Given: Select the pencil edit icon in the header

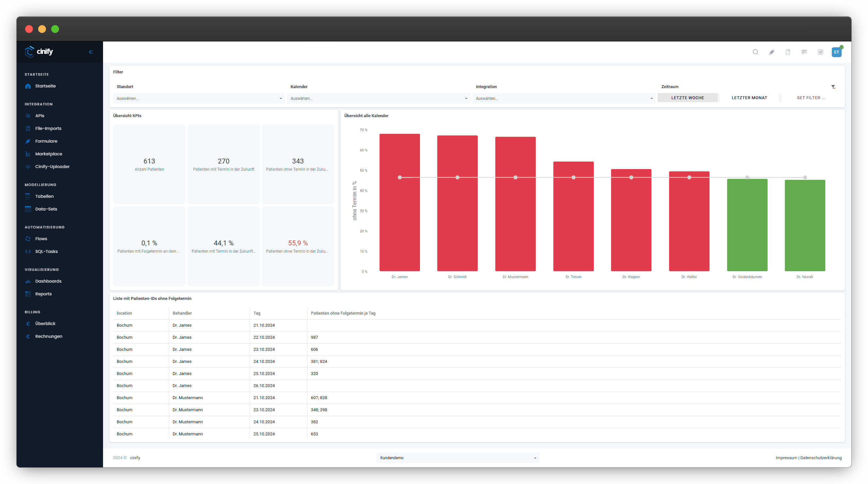Looking at the screenshot, I should coord(772,52).
